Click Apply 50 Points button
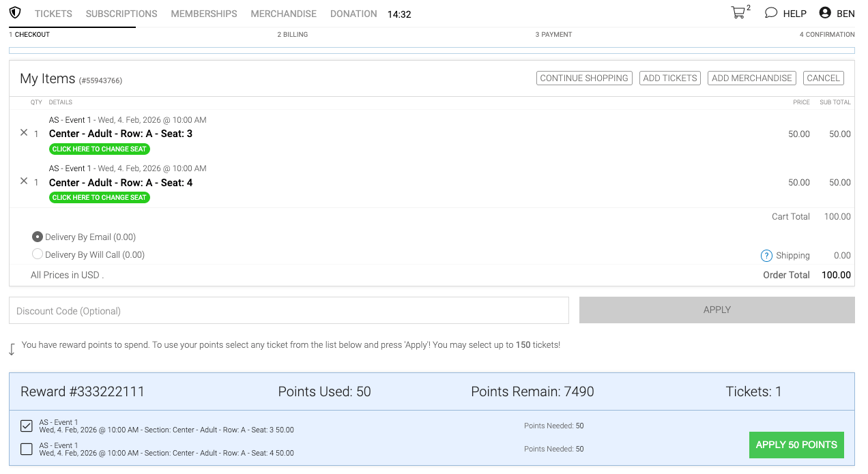Viewport: 868px width, 474px height. (796, 445)
